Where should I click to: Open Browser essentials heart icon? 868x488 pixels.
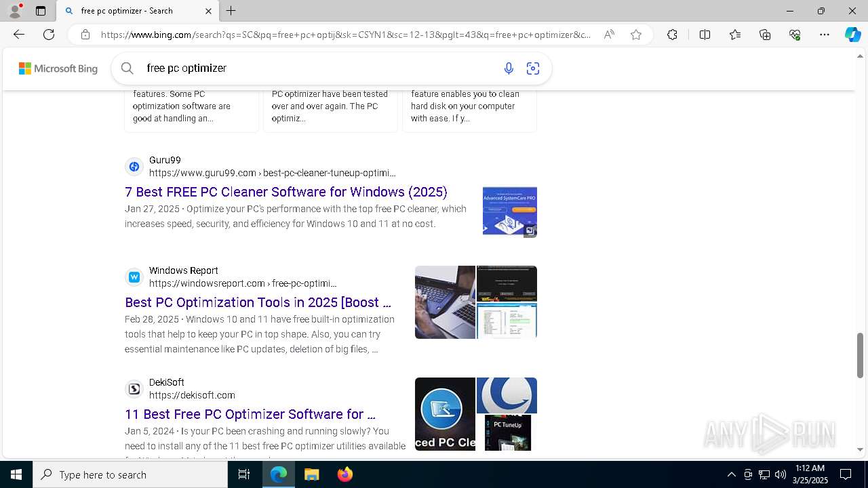[x=795, y=35]
